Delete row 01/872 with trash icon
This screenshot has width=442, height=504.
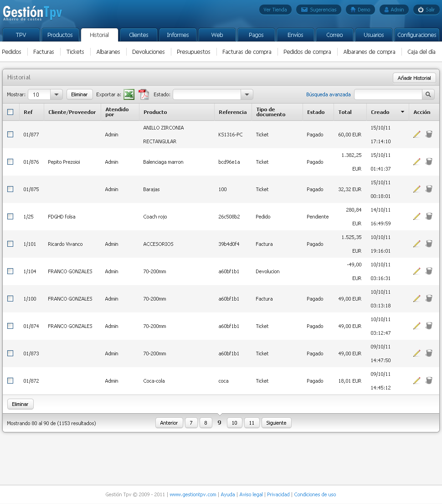coord(429,380)
